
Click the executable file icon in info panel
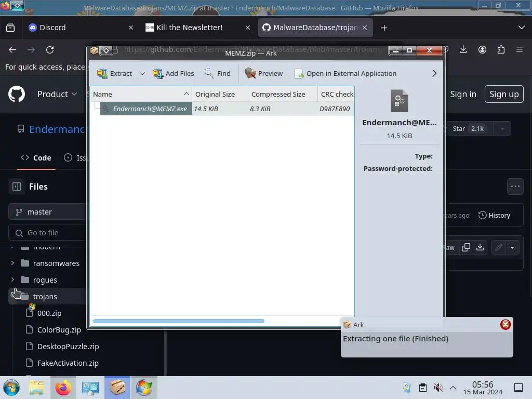click(400, 101)
